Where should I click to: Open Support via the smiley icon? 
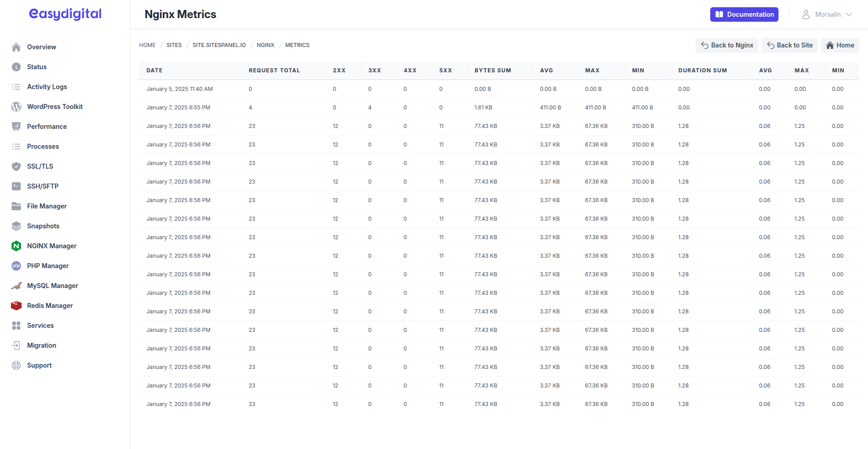(x=16, y=365)
